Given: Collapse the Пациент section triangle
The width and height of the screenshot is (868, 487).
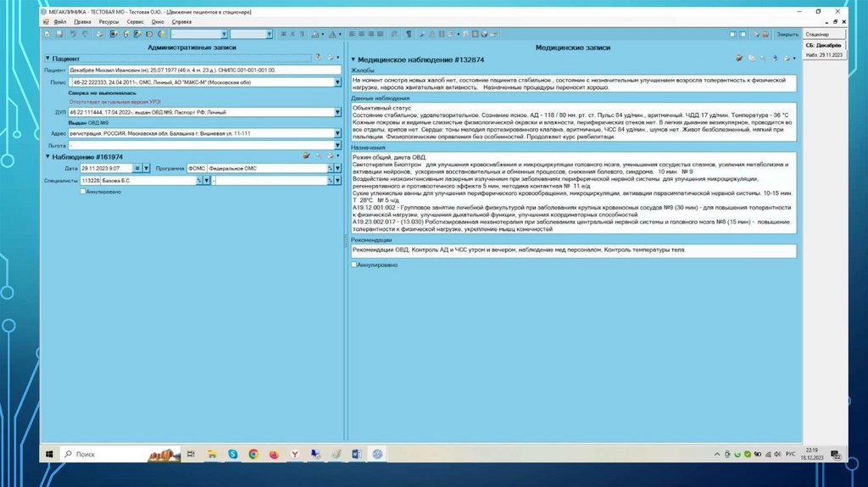Looking at the screenshot, I should [47, 59].
